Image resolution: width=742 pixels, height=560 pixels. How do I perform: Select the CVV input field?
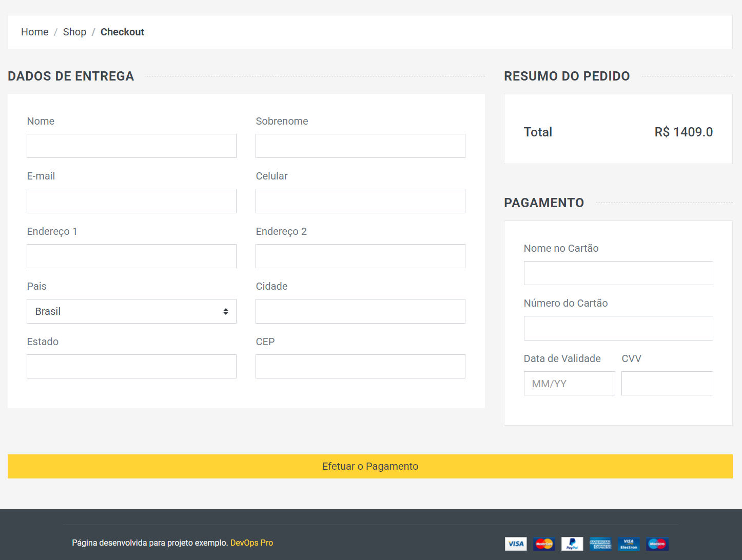[667, 384]
